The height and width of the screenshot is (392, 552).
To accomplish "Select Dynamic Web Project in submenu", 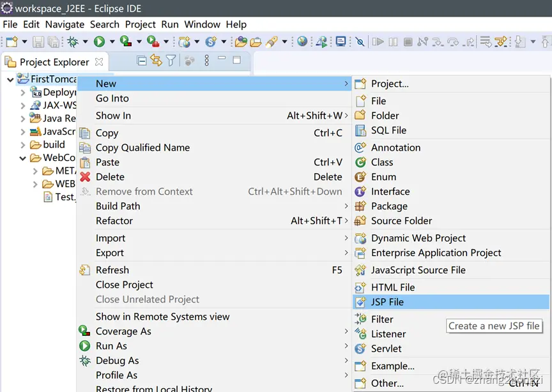I will point(451,238).
